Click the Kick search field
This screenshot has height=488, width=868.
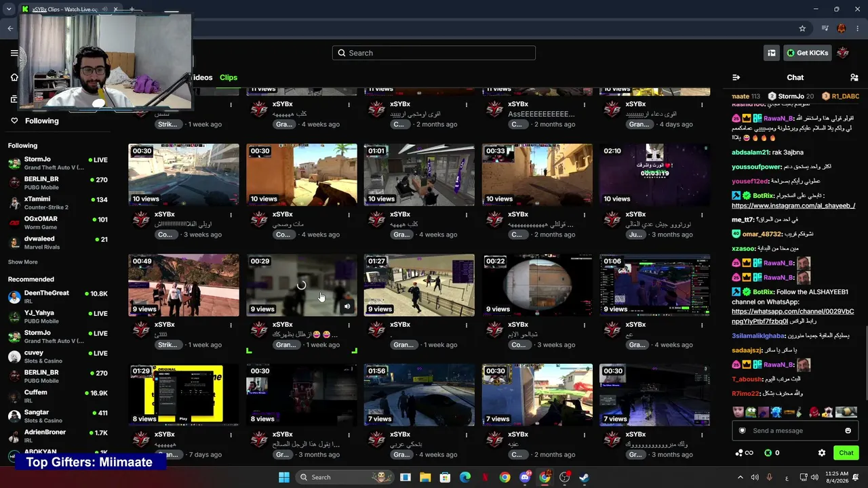(x=434, y=53)
